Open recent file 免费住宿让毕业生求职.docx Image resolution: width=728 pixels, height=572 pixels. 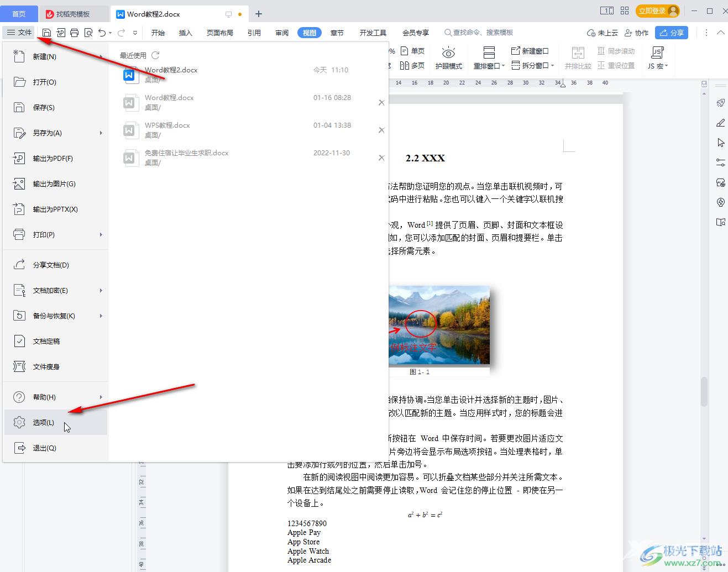tap(249, 158)
